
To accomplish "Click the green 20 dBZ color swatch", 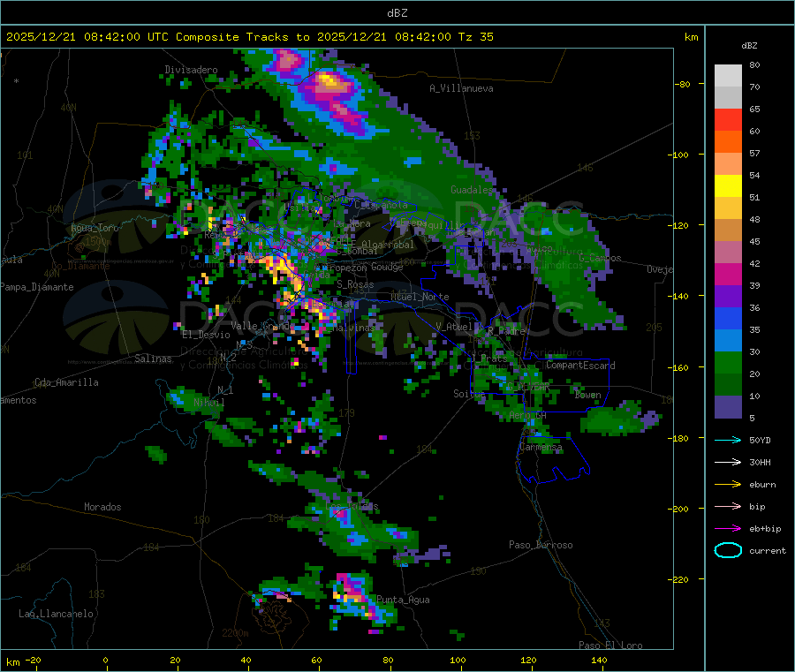I will pos(728,362).
